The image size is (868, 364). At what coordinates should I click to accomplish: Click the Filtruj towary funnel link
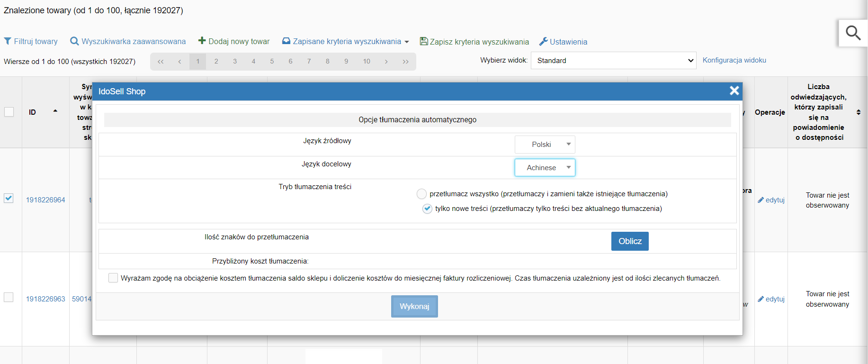point(31,42)
